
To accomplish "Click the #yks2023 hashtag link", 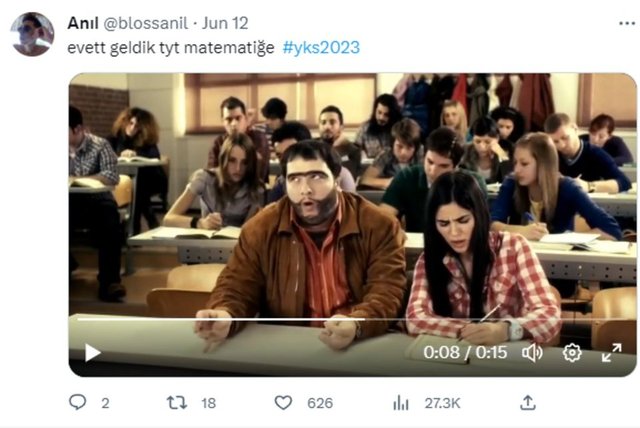I will (x=321, y=48).
